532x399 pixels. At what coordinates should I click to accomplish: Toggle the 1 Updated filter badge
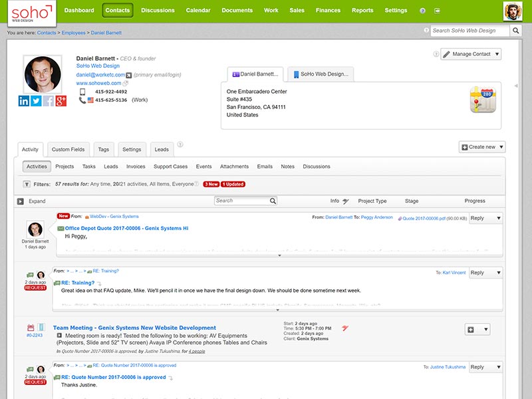click(233, 184)
